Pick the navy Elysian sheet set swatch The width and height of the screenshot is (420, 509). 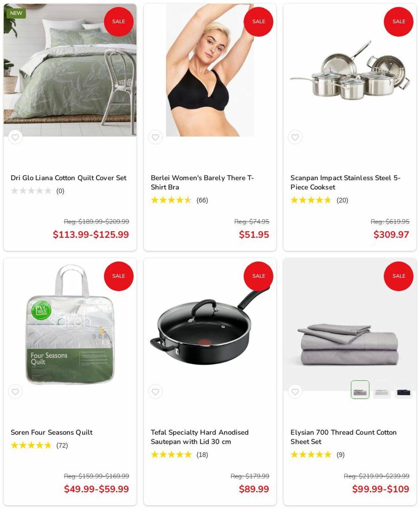coord(404,390)
